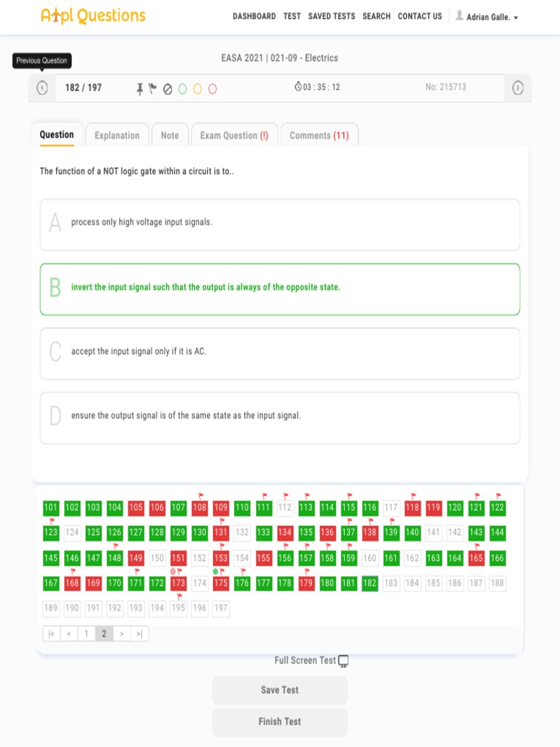
Task: Flag the current question
Action: point(152,89)
